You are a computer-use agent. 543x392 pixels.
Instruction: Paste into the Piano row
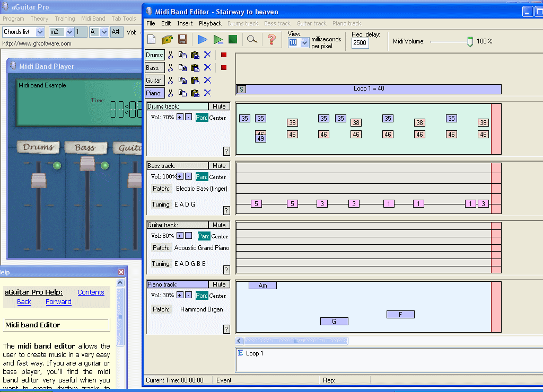coord(195,93)
